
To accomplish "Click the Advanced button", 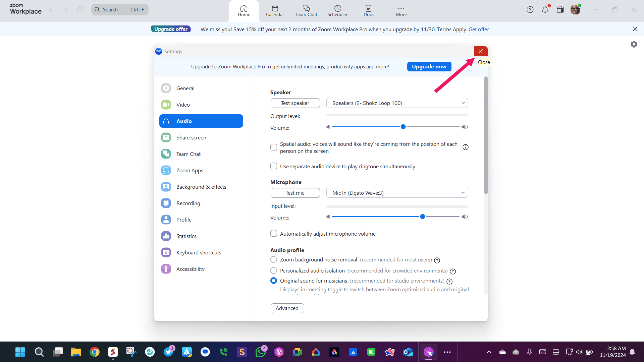I will [x=287, y=308].
